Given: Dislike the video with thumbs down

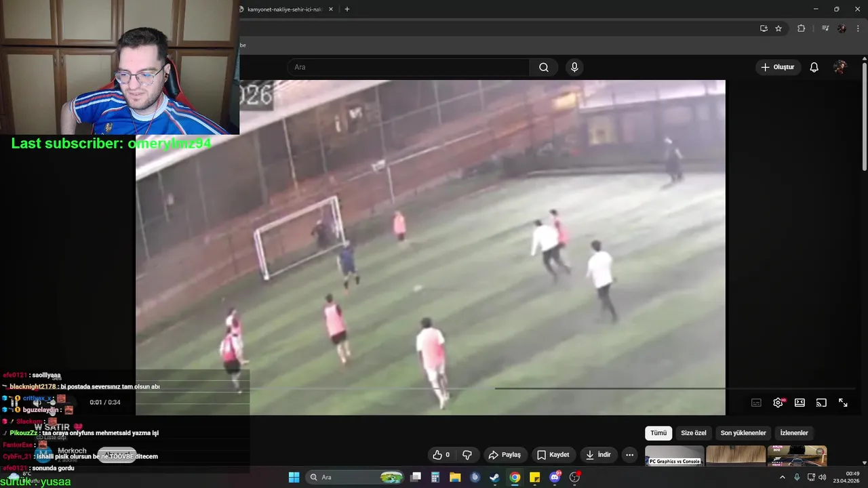Looking at the screenshot, I should pos(467,455).
